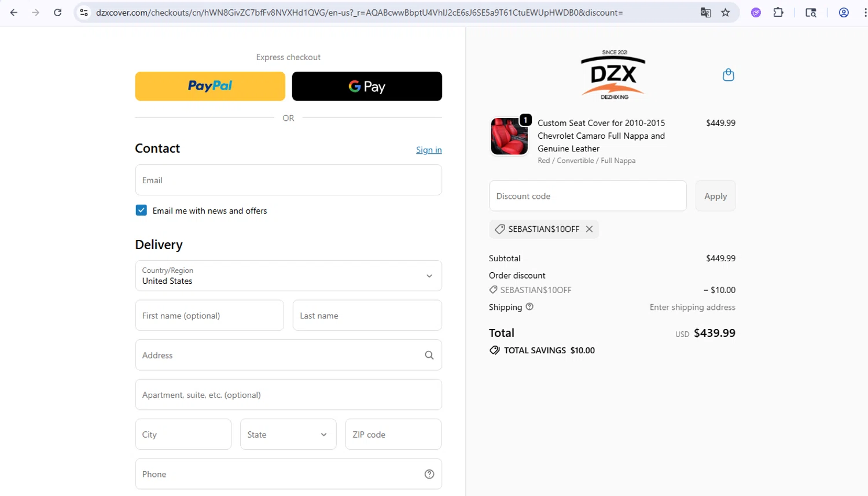Bookmark this page with the star

pyautogui.click(x=726, y=12)
